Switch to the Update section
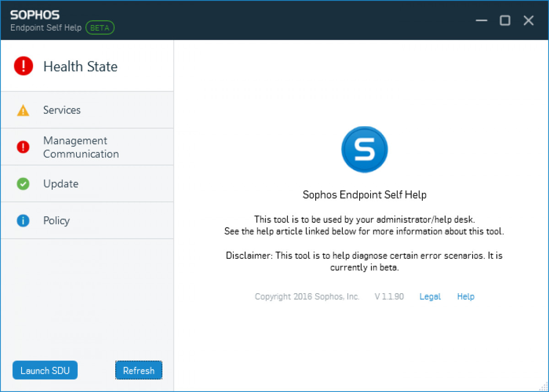Screen dimensions: 549x392 61,184
